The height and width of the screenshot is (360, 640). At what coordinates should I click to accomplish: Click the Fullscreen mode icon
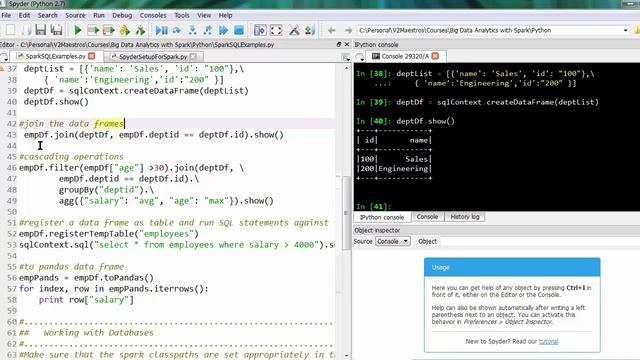[x=276, y=30]
